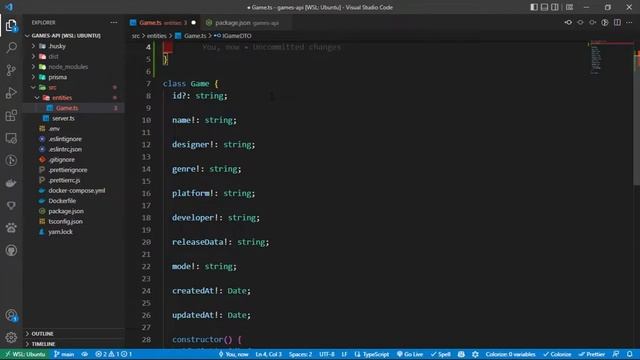Open the Remote Explorer view
The image size is (640, 360).
coord(11,138)
